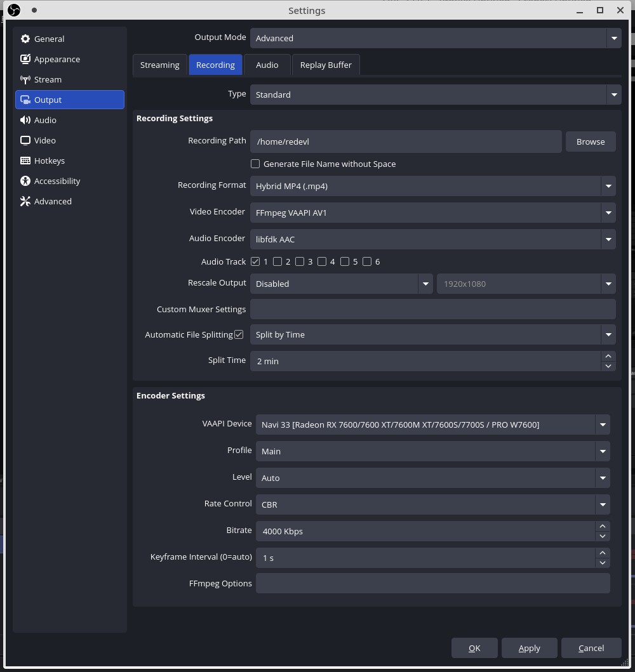Open the Level dropdown showing Auto
635x672 pixels.
point(433,478)
